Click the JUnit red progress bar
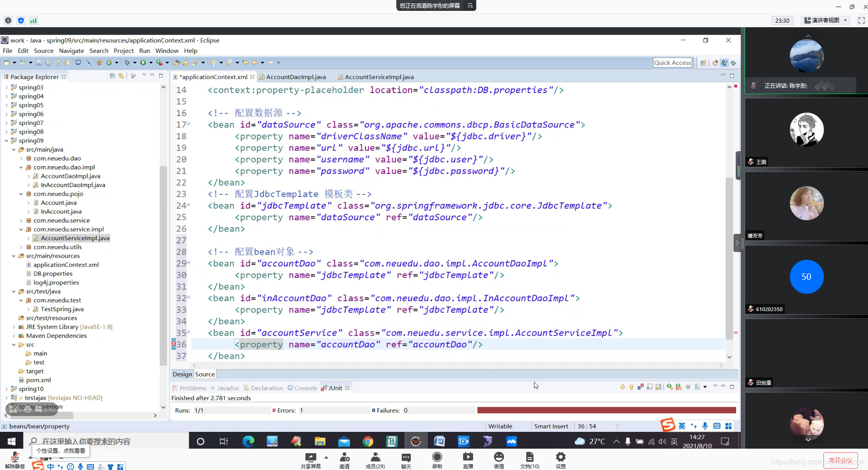 pyautogui.click(x=606, y=410)
